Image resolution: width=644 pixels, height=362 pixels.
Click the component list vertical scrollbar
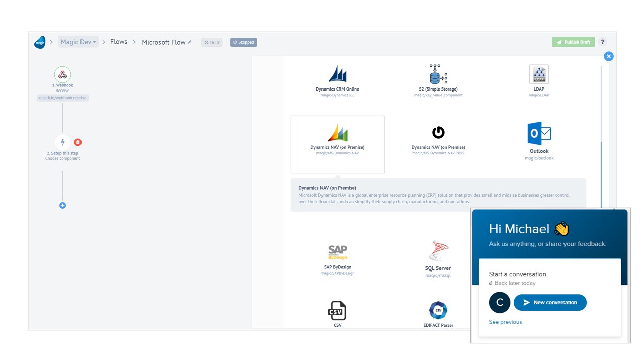(x=600, y=175)
